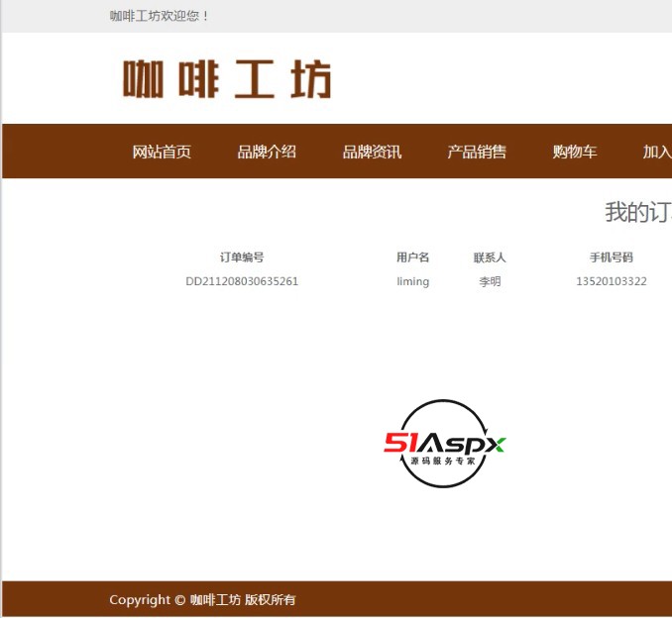Click the 用户名 column header
The width and height of the screenshot is (672, 618).
coord(412,257)
